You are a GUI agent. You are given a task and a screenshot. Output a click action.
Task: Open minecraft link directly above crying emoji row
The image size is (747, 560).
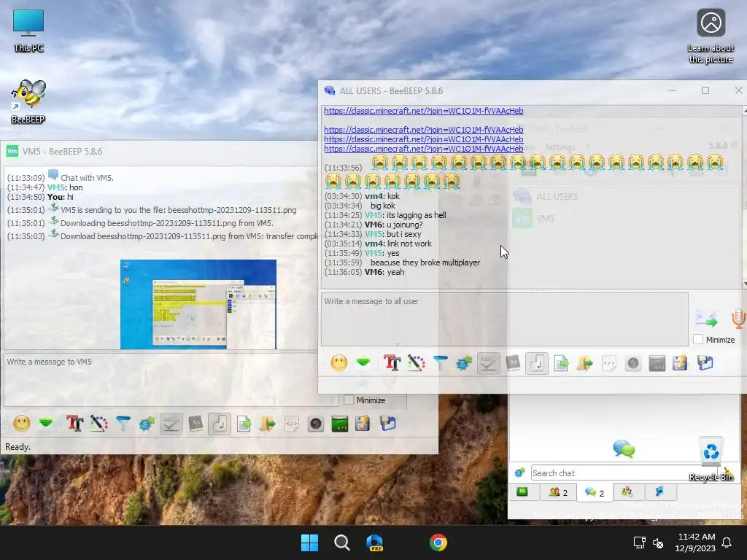424,149
